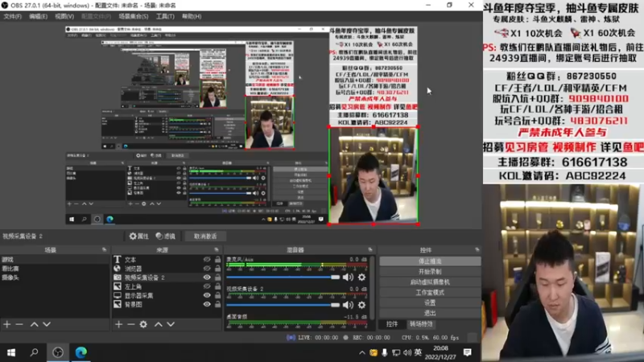Image resolution: width=644 pixels, height=362 pixels.
Task: Click the 视频采集设备 2 volume slider
Action: coord(283,305)
